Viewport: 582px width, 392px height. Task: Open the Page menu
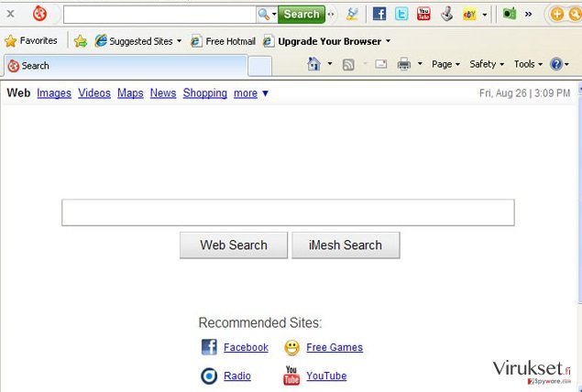pos(445,64)
